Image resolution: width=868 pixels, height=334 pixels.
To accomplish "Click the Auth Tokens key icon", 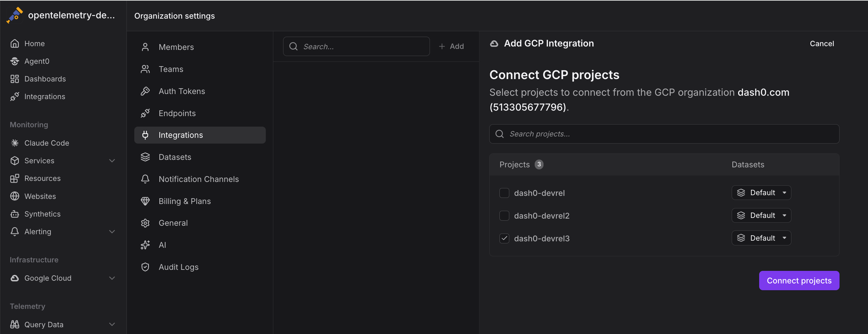I will click(145, 91).
